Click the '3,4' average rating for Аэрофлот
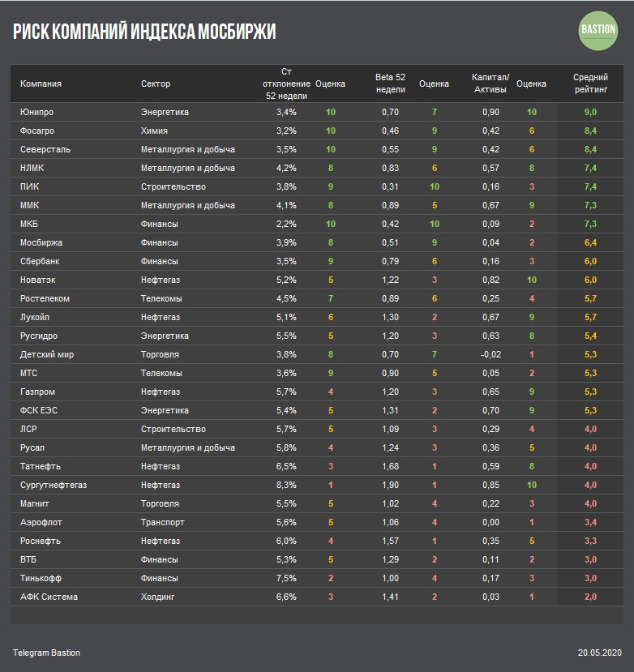The width and height of the screenshot is (634, 672). [591, 522]
